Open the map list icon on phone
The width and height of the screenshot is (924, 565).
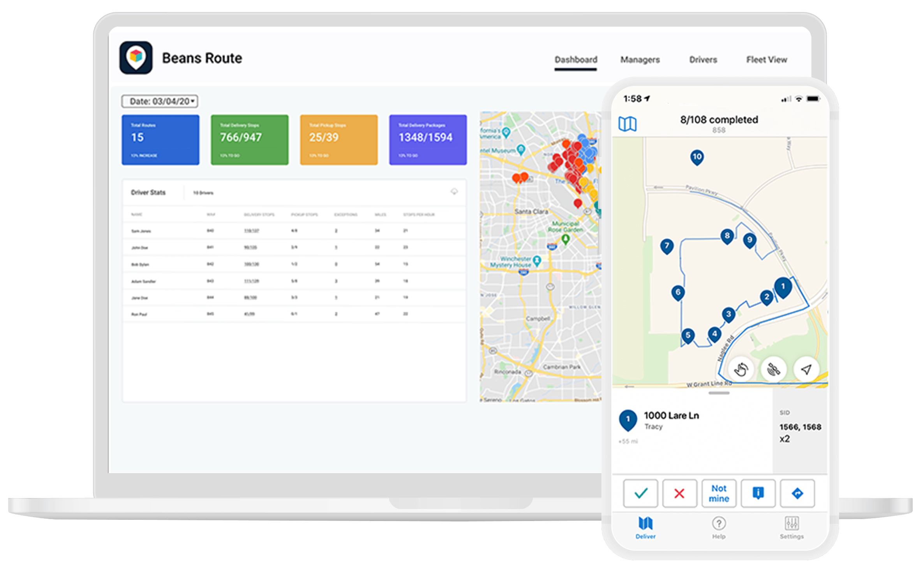click(627, 124)
